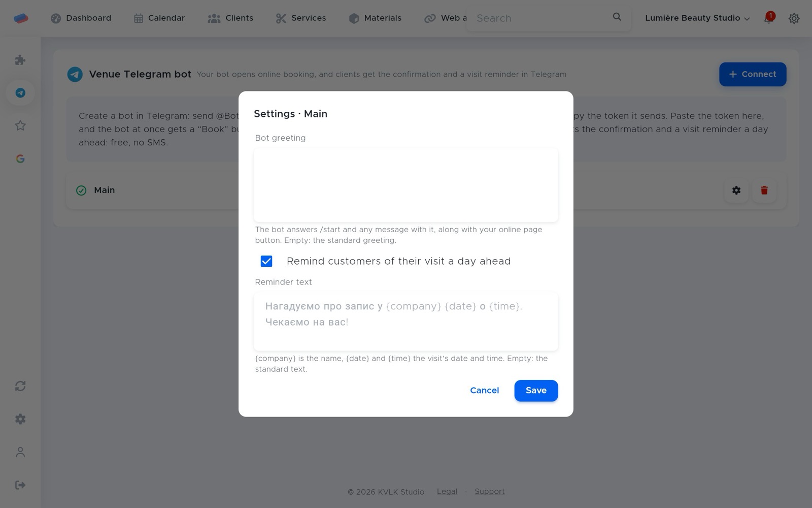Click the Reminder text field
Screen dimensions: 812x508
click(x=406, y=322)
